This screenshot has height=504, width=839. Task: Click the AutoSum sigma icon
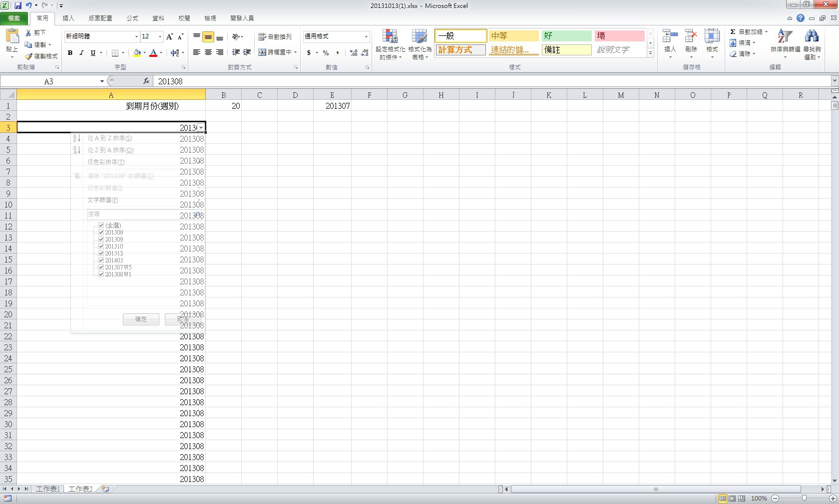(733, 32)
